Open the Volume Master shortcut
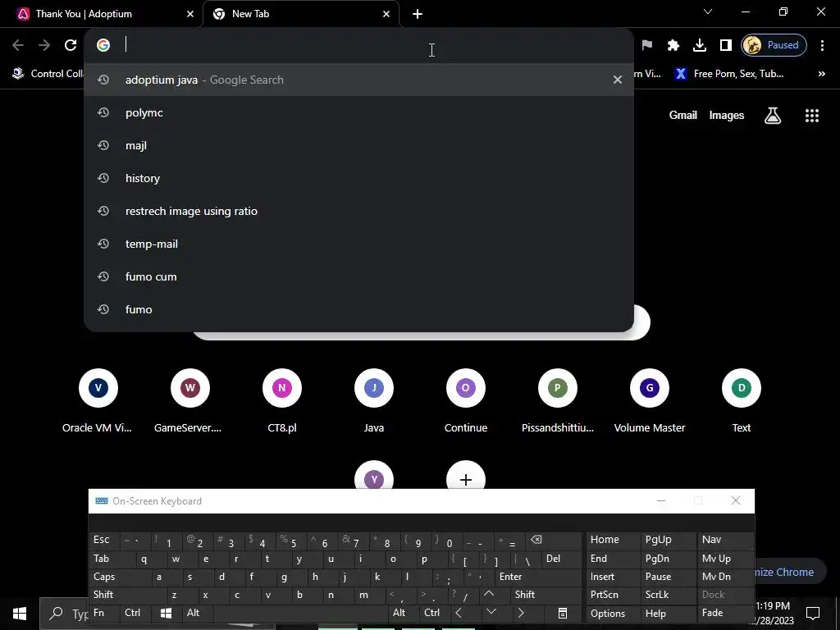This screenshot has height=630, width=840. pos(650,402)
